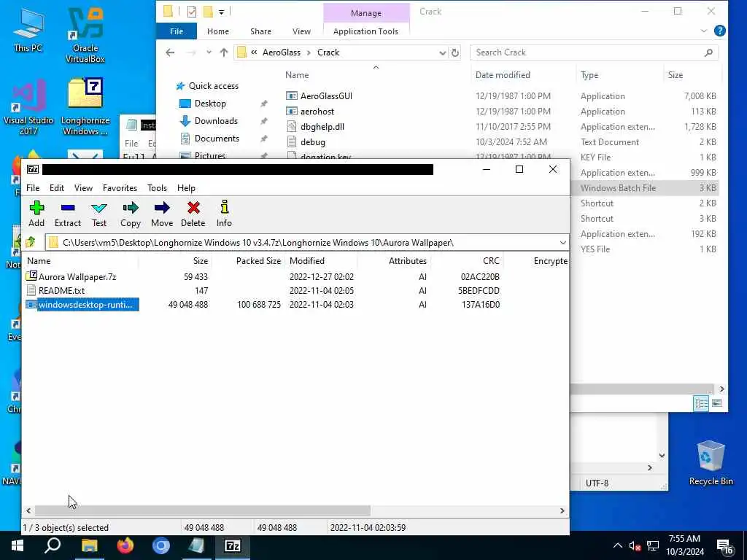This screenshot has height=560, width=747.
Task: Click the right arrow of 7-Zip horizontal scrollbar
Action: [562, 510]
